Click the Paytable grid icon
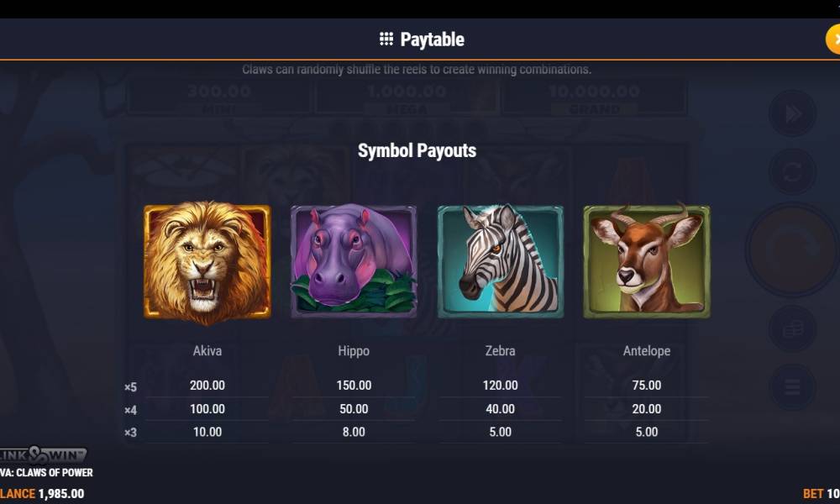 [386, 39]
